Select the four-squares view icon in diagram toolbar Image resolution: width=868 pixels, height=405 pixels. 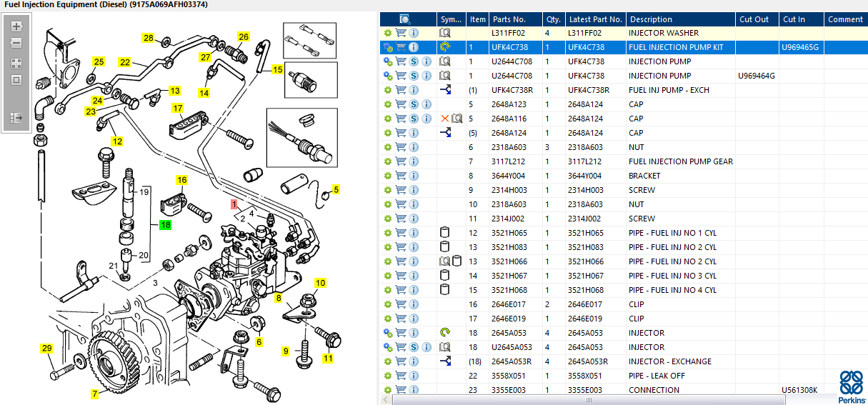(16, 64)
